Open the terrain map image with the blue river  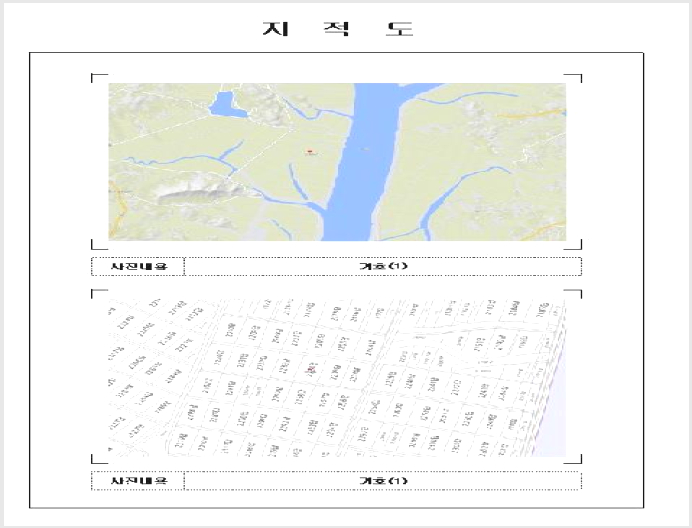pyautogui.click(x=337, y=162)
